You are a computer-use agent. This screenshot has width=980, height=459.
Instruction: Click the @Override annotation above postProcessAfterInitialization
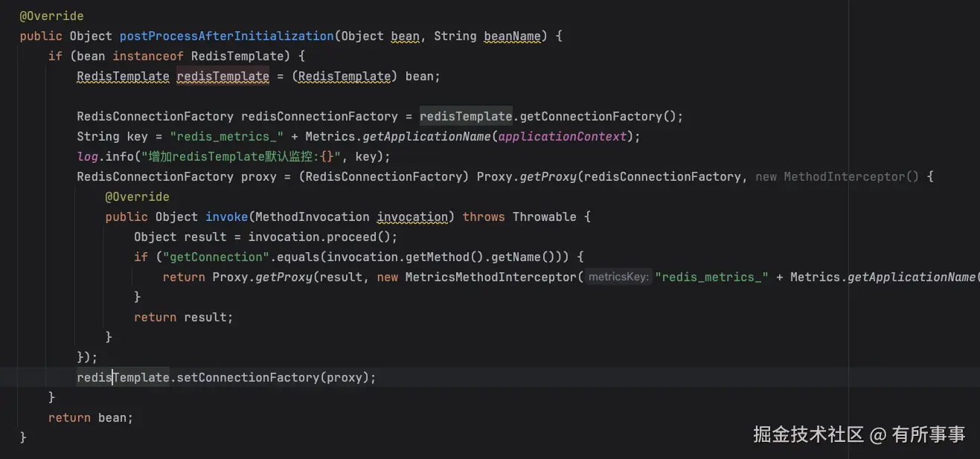51,16
